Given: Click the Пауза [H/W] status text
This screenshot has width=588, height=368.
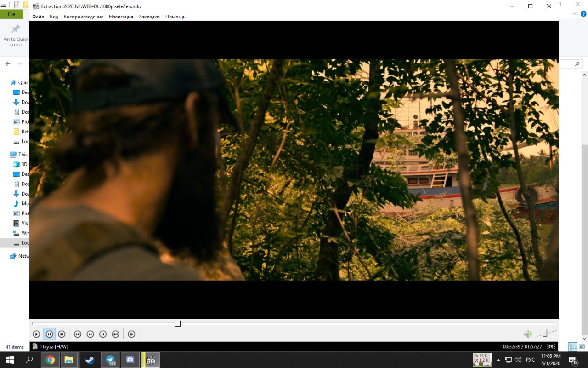Looking at the screenshot, I should click(x=54, y=346).
